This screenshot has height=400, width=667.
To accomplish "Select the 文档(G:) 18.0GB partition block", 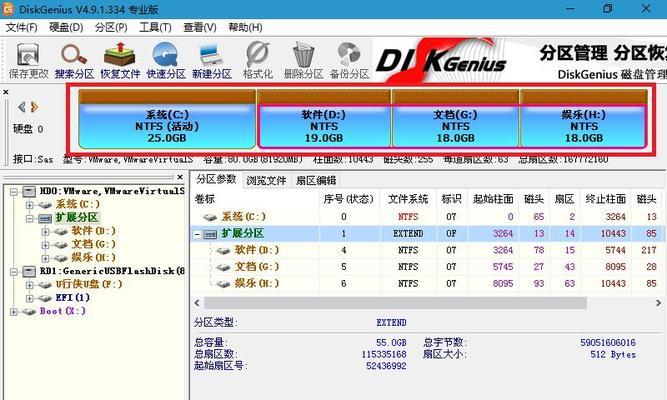I will pyautogui.click(x=456, y=119).
